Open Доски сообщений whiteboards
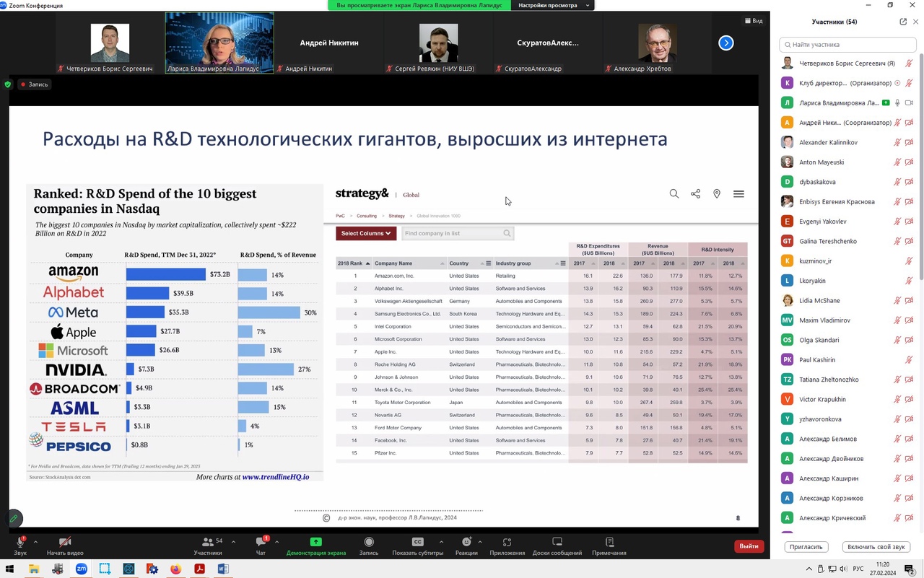The image size is (924, 578). [x=557, y=546]
